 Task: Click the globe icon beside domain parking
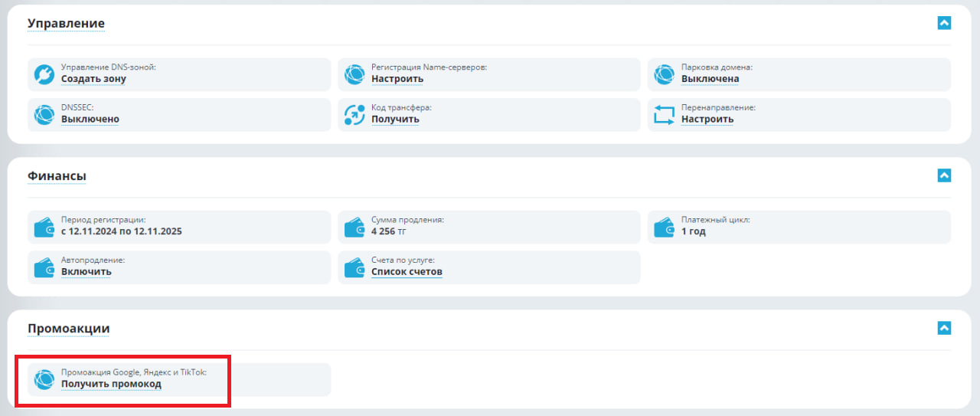tap(664, 74)
